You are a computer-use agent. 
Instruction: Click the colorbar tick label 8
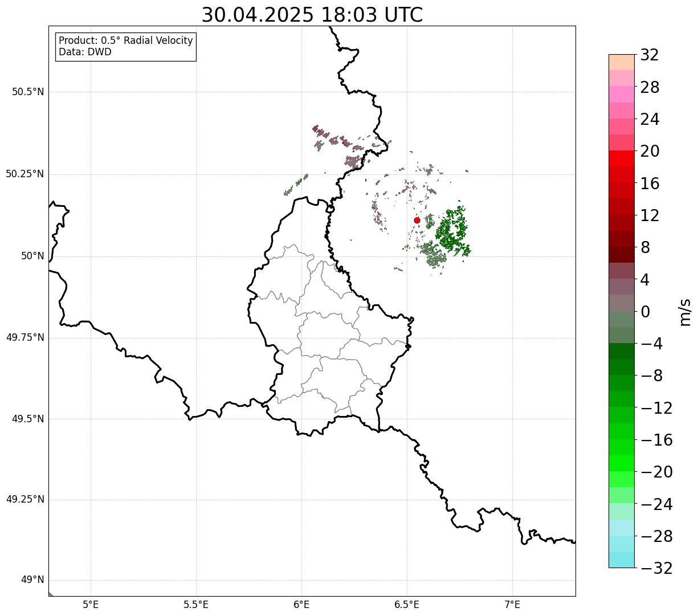[645, 248]
